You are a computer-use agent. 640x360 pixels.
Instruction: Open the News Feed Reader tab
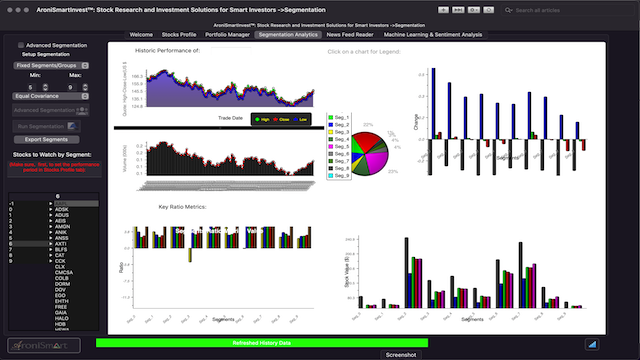[x=350, y=35]
